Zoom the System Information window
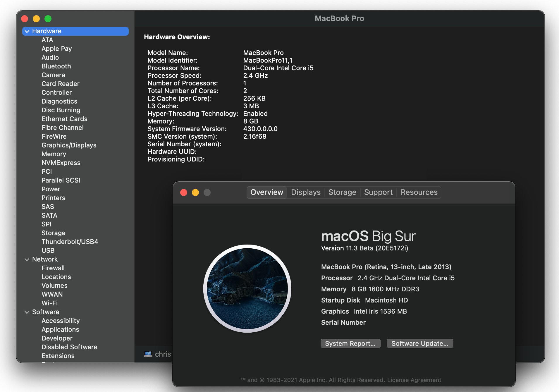Image resolution: width=559 pixels, height=392 pixels. point(48,19)
